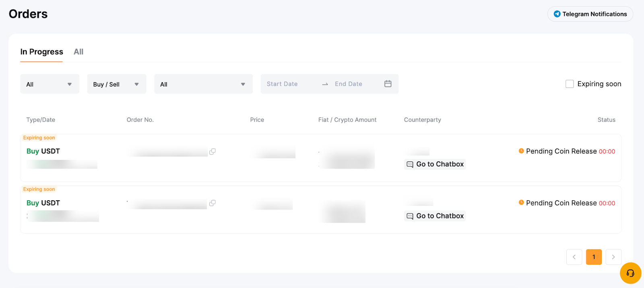
Task: Go to the next page arrow
Action: 613,257
